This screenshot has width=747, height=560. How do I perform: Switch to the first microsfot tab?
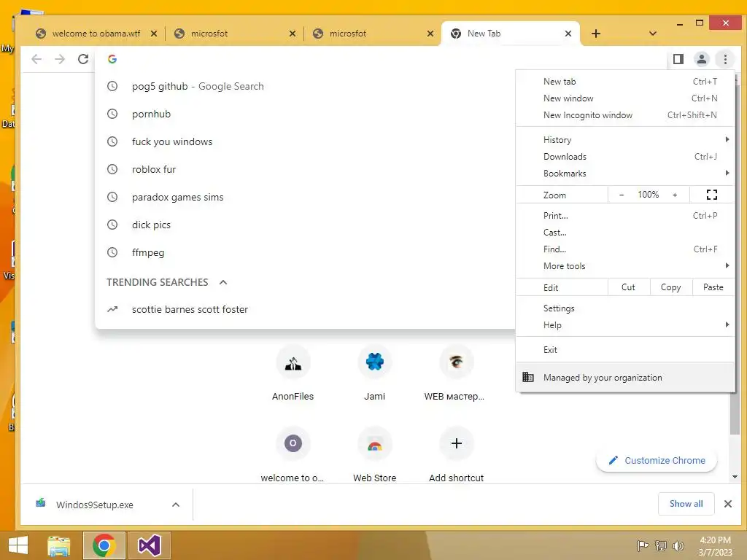[x=233, y=34]
